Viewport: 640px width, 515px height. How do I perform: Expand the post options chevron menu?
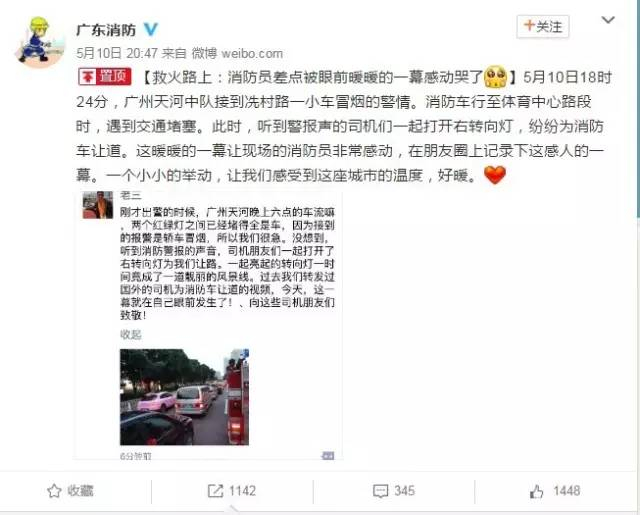(608, 20)
